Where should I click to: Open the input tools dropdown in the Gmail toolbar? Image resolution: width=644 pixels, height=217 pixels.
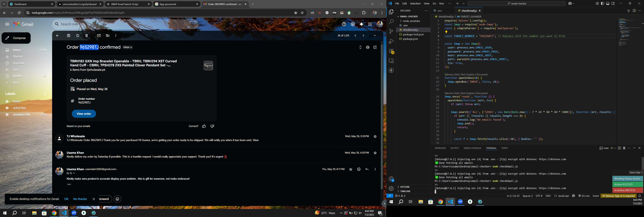pos(375,36)
